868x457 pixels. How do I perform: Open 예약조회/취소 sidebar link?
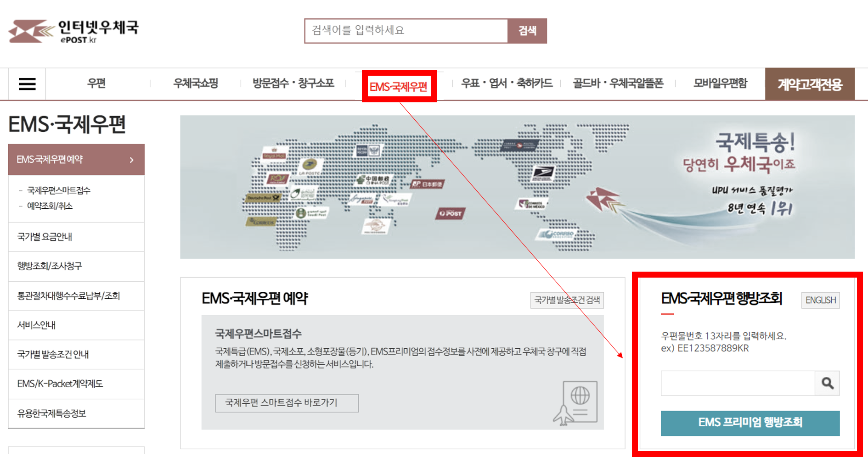[x=50, y=206]
